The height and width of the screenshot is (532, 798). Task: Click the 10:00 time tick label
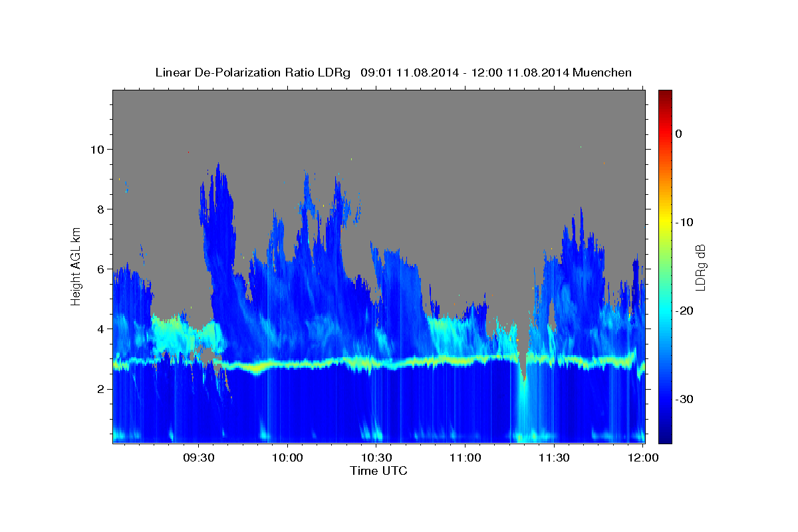point(287,458)
